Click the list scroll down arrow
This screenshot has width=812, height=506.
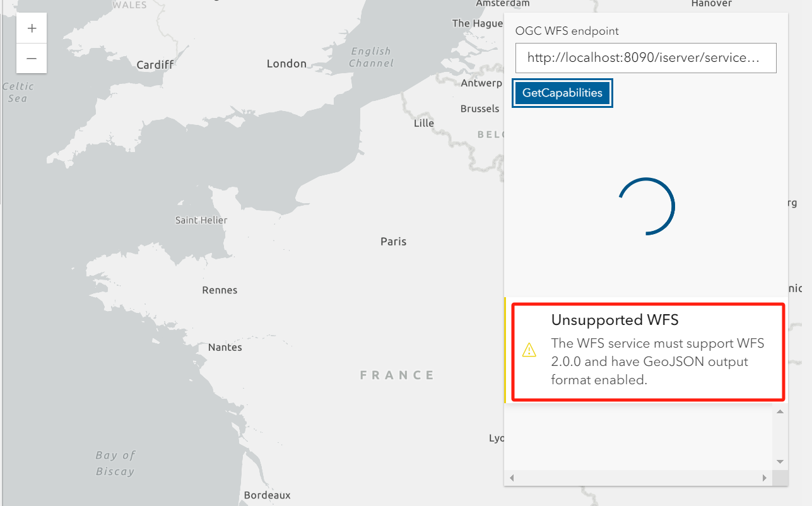(780, 462)
